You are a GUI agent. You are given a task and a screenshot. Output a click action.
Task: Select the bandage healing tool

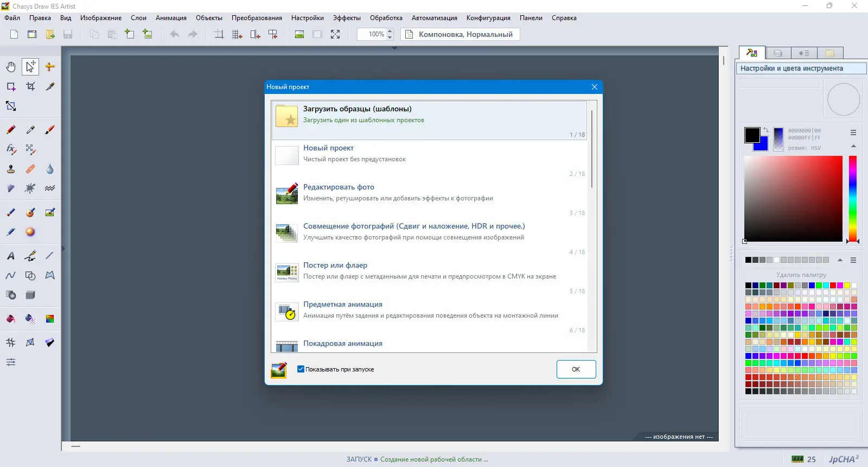[30, 169]
